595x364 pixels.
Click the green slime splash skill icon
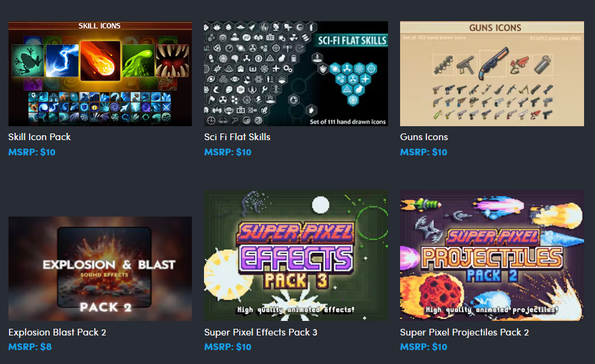138,61
